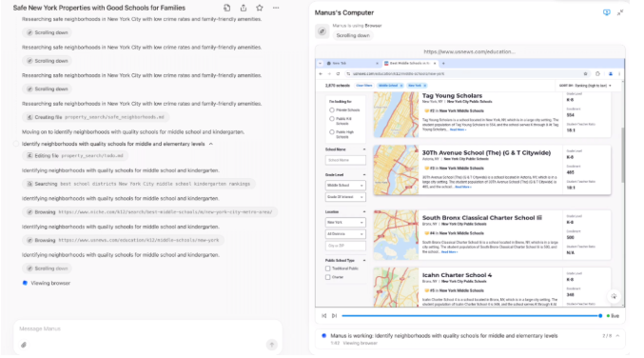Collapse the Manus's Computer panel
Image resolution: width=644 pixels, height=358 pixels.
pos(620,12)
